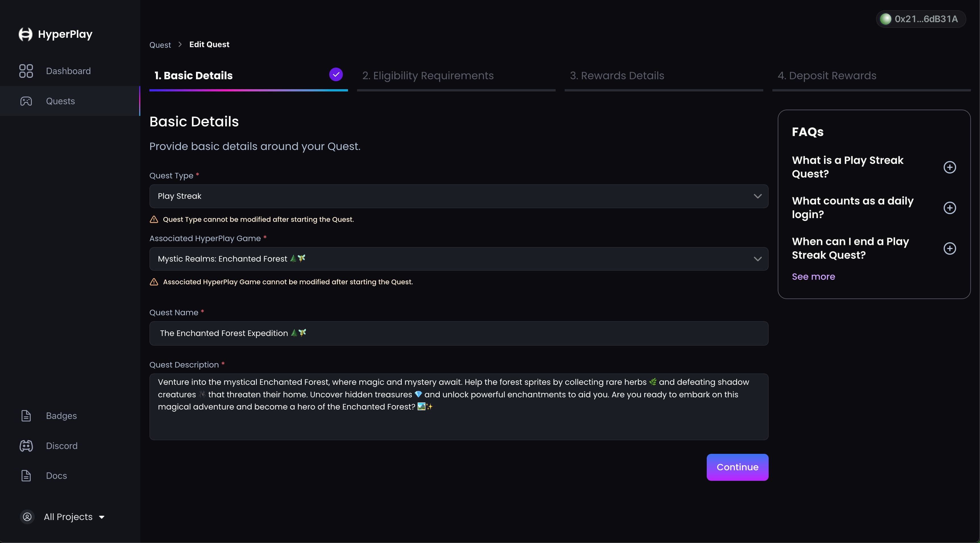This screenshot has width=980, height=543.
Task: Open Badges via its document icon
Action: (x=26, y=415)
